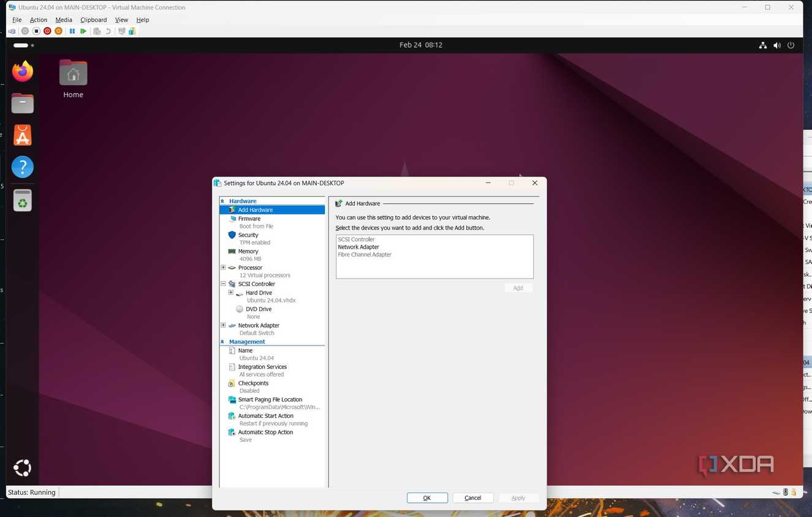
Task: Open the Help menu
Action: click(x=143, y=20)
